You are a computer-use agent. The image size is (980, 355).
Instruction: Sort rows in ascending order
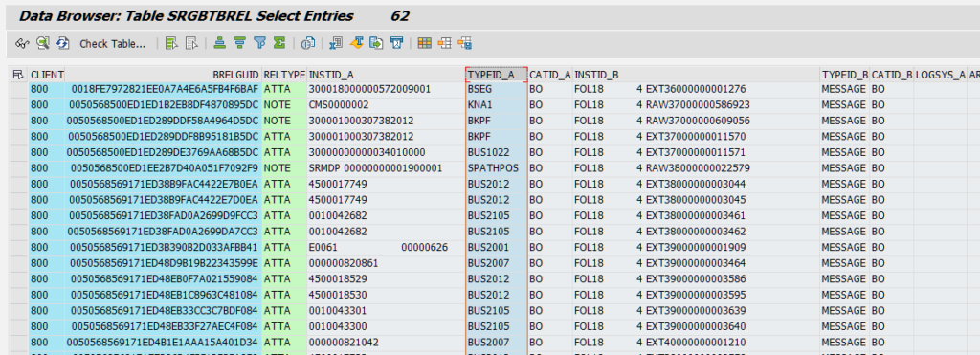219,43
